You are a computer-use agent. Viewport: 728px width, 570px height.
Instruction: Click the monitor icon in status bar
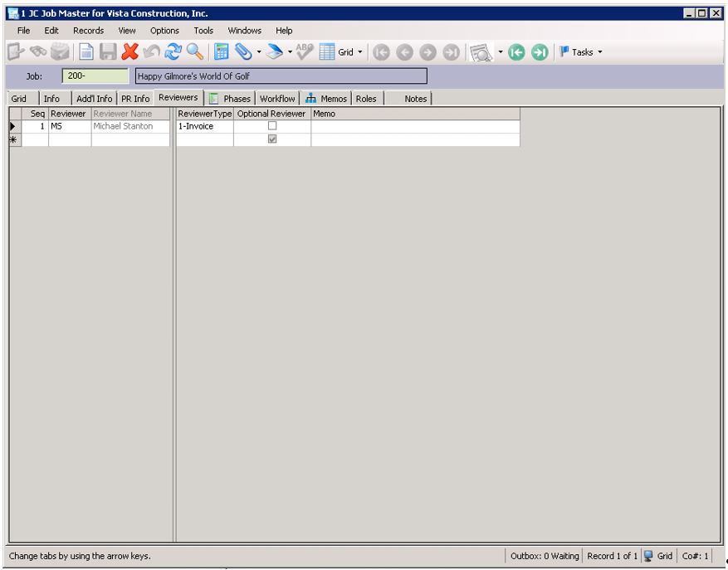[648, 556]
